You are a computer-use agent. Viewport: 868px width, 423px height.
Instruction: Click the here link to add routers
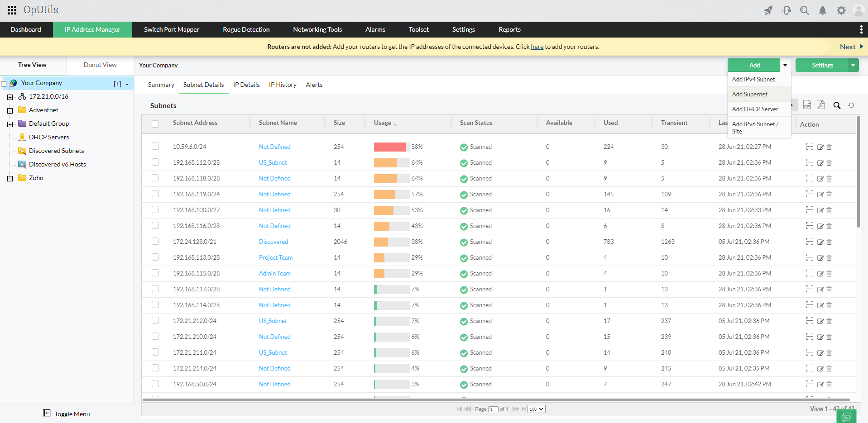(537, 47)
